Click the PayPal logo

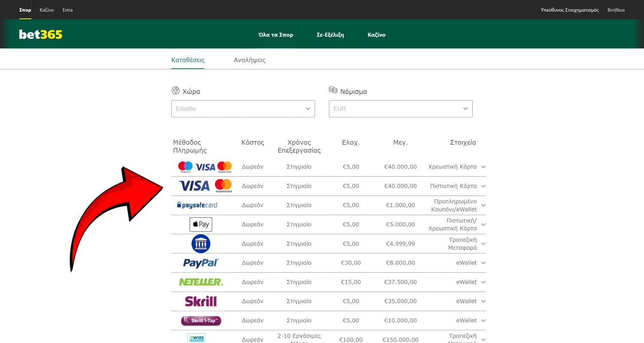coord(201,263)
